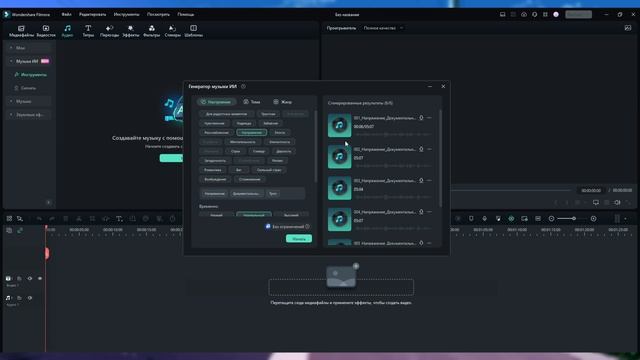Select Инструменты item under Музыка ИИ

(x=31, y=75)
